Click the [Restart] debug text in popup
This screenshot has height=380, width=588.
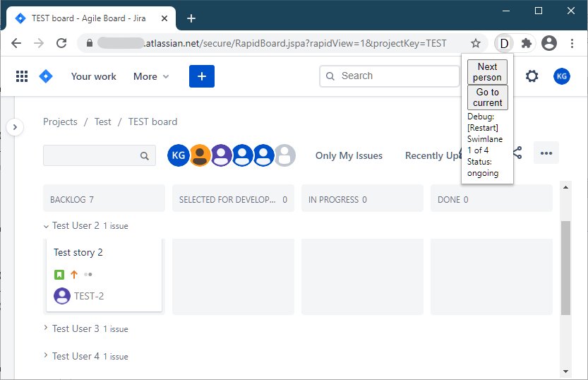coord(483,128)
